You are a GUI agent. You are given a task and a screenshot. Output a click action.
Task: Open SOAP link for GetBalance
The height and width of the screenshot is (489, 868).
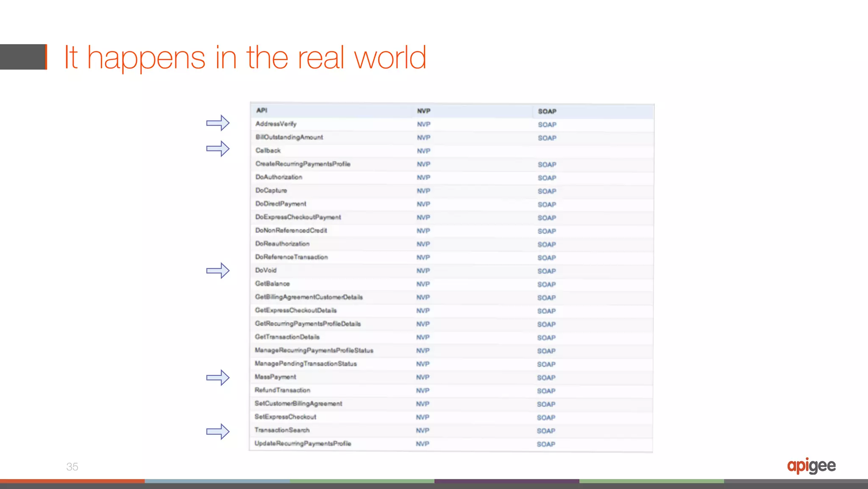[546, 285]
